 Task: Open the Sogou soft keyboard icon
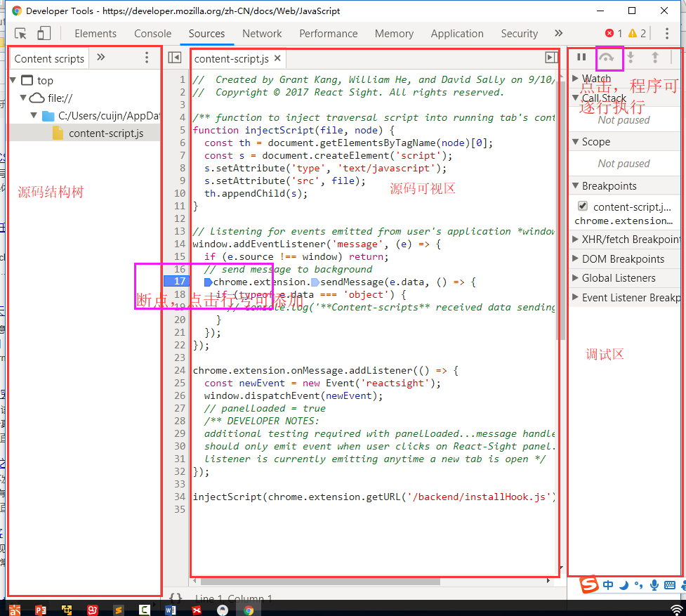click(x=670, y=585)
